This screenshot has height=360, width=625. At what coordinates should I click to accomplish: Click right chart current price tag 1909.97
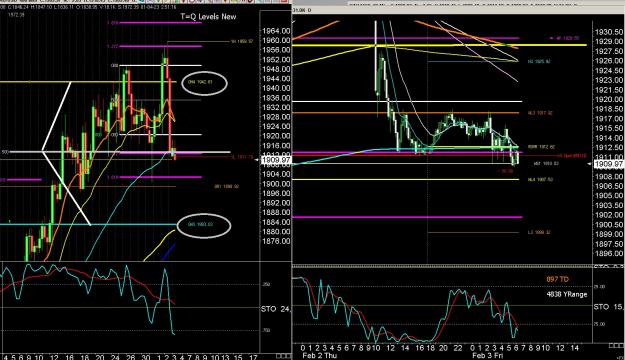(x=609, y=164)
